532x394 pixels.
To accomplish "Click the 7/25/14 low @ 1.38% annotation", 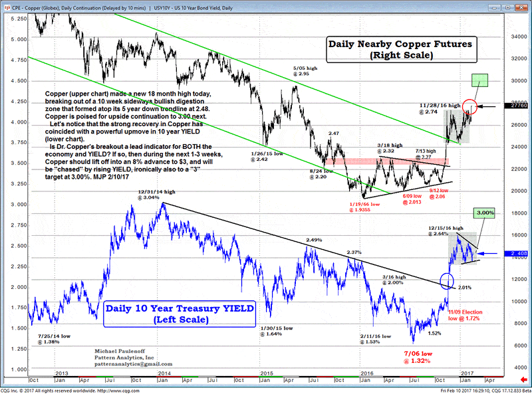I will [x=54, y=339].
